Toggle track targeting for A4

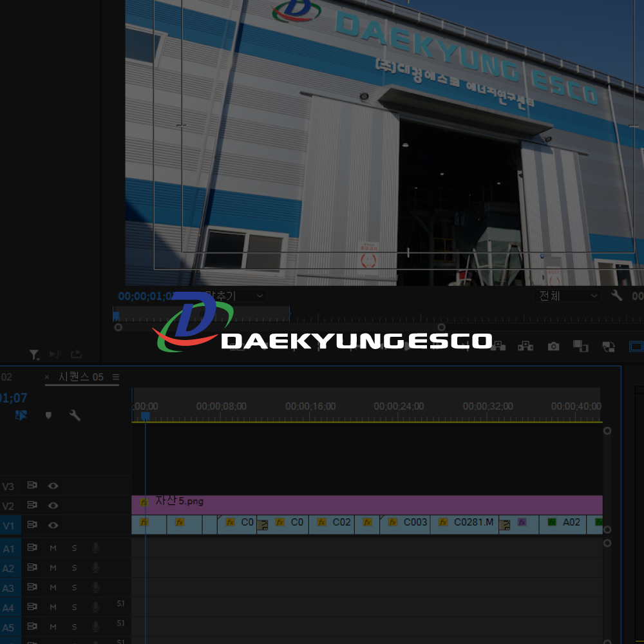point(9,608)
